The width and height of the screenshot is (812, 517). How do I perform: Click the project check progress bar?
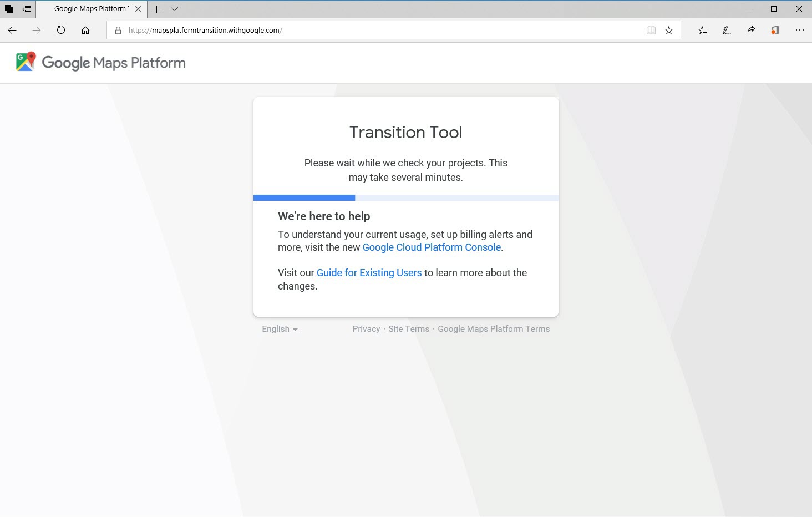pyautogui.click(x=406, y=198)
